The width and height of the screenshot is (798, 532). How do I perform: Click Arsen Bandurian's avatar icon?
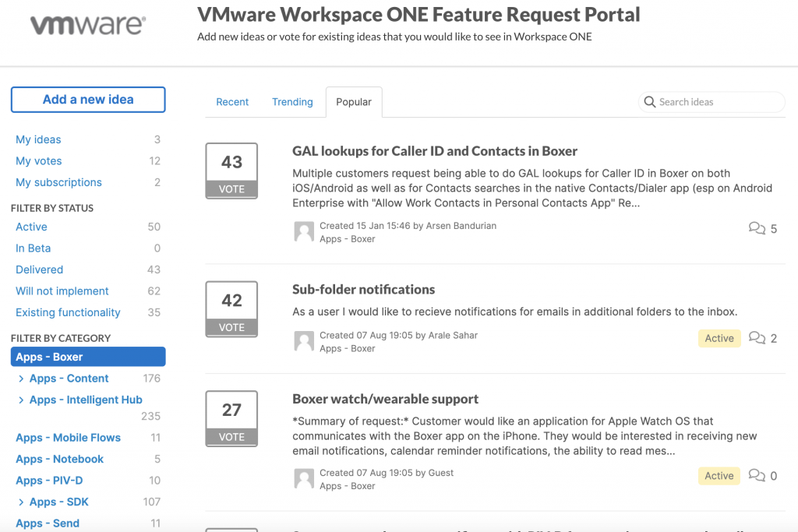[304, 231]
